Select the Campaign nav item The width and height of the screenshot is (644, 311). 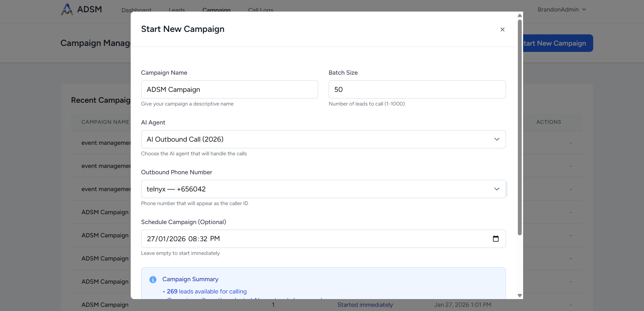[217, 10]
